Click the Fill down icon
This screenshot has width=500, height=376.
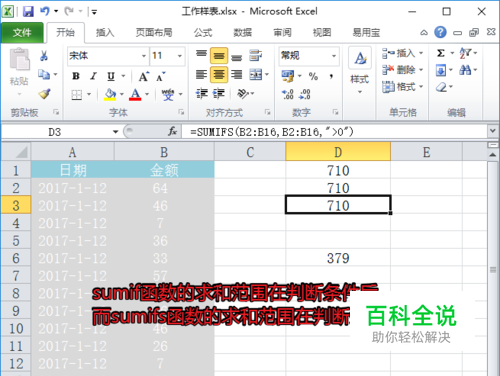pyautogui.click(x=441, y=70)
